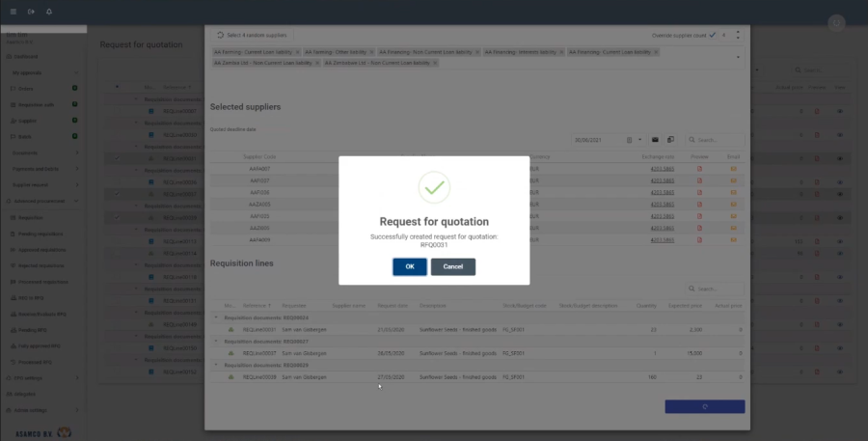Viewport: 868px width, 441px height.
Task: Click the send email envelope icon
Action: [655, 140]
